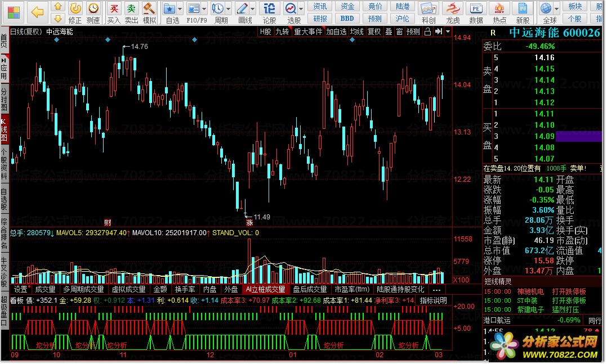This screenshot has width=607, height=364.
Task: Click the small yellow up arrow icon
Action: [58, 6]
